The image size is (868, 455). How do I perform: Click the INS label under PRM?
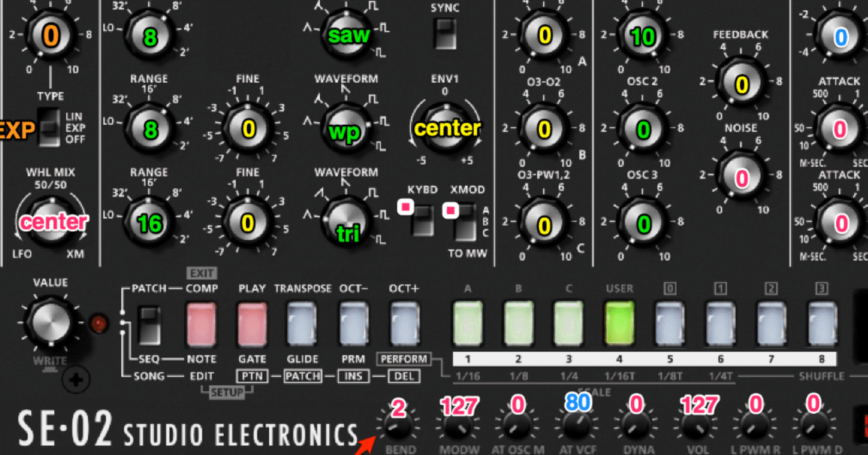[x=353, y=376]
